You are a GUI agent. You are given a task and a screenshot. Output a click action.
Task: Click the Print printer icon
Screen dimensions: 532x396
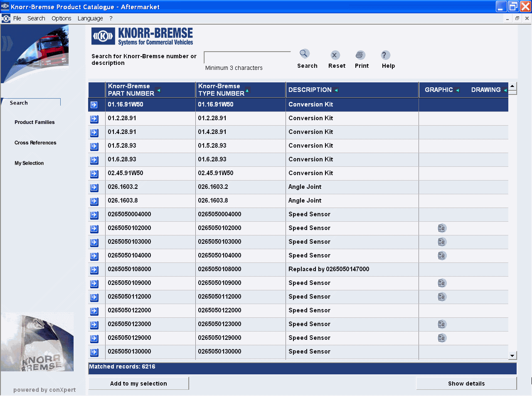click(x=360, y=55)
